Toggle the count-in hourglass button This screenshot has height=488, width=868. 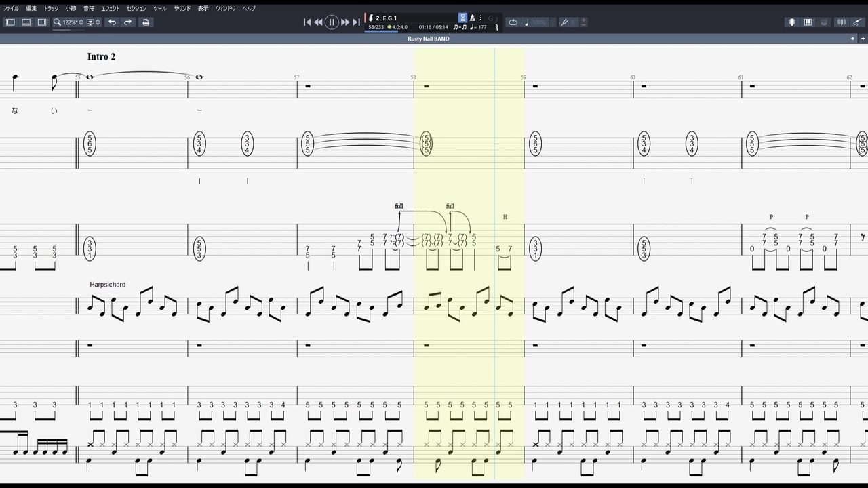click(x=462, y=18)
